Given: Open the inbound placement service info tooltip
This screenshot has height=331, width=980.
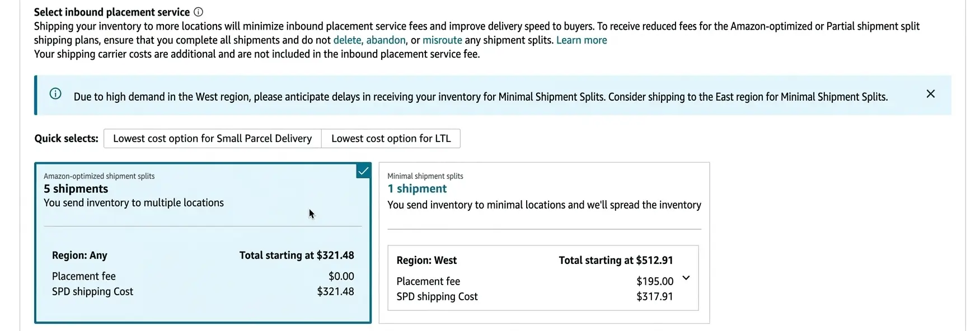Looking at the screenshot, I should (199, 11).
